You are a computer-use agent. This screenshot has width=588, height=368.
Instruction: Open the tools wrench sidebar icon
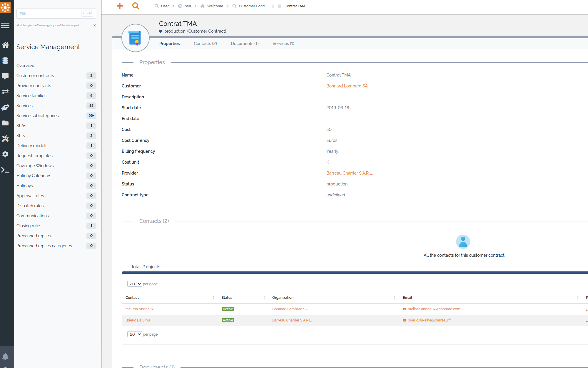pos(6,138)
